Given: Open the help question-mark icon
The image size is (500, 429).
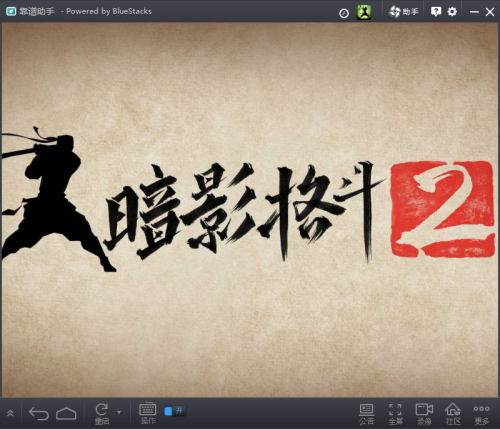Looking at the screenshot, I should tap(436, 12).
